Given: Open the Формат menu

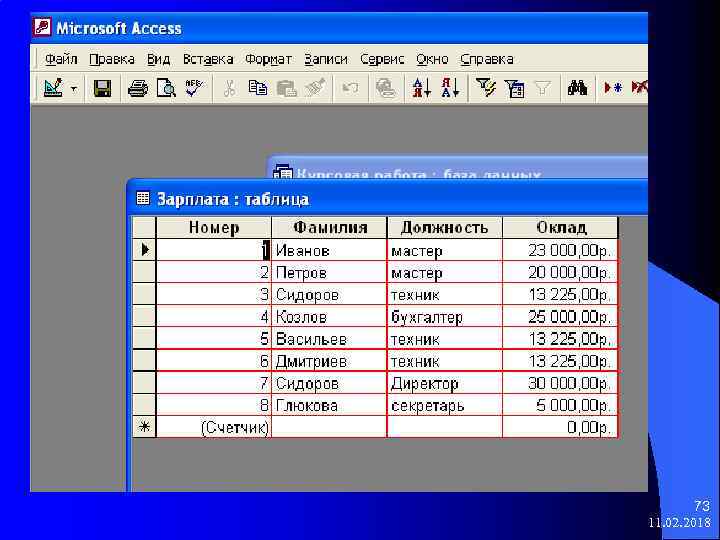Looking at the screenshot, I should [x=268, y=59].
